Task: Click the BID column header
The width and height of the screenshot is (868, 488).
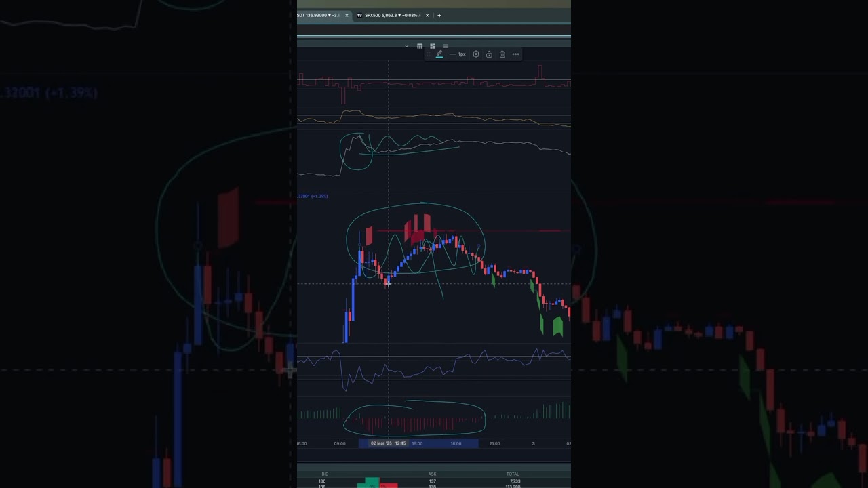Action: click(325, 474)
